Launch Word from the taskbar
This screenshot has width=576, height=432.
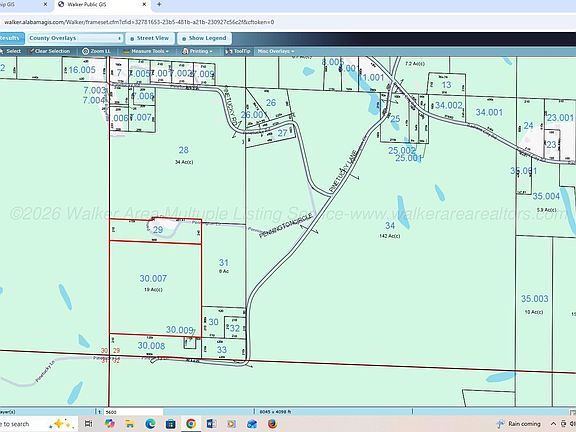click(x=211, y=424)
